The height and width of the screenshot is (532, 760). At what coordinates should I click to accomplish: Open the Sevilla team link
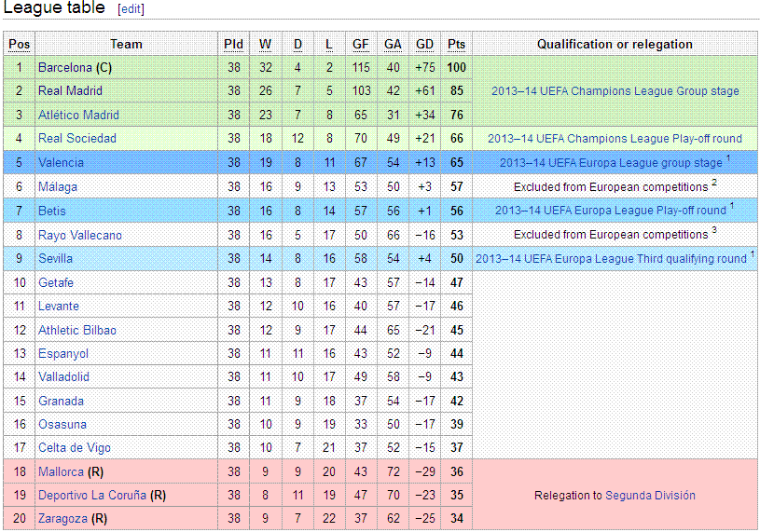[x=55, y=258]
